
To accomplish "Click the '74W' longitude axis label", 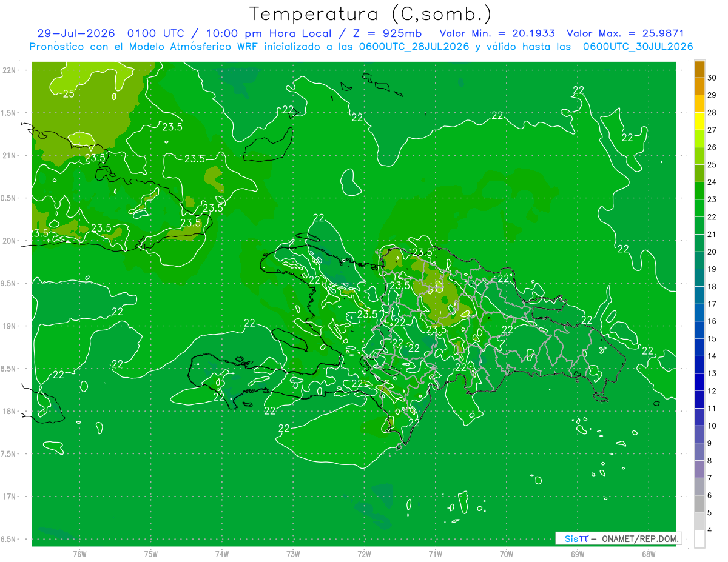I will [222, 554].
